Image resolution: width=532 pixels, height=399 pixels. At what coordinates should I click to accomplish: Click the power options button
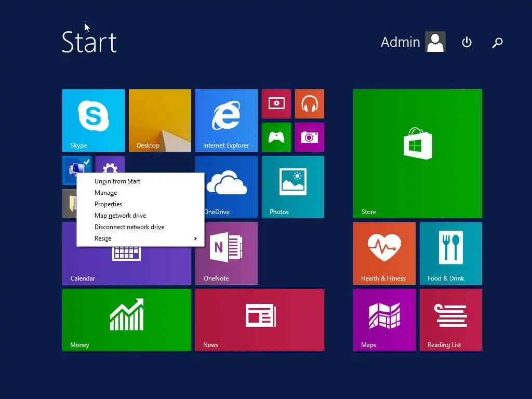click(467, 42)
